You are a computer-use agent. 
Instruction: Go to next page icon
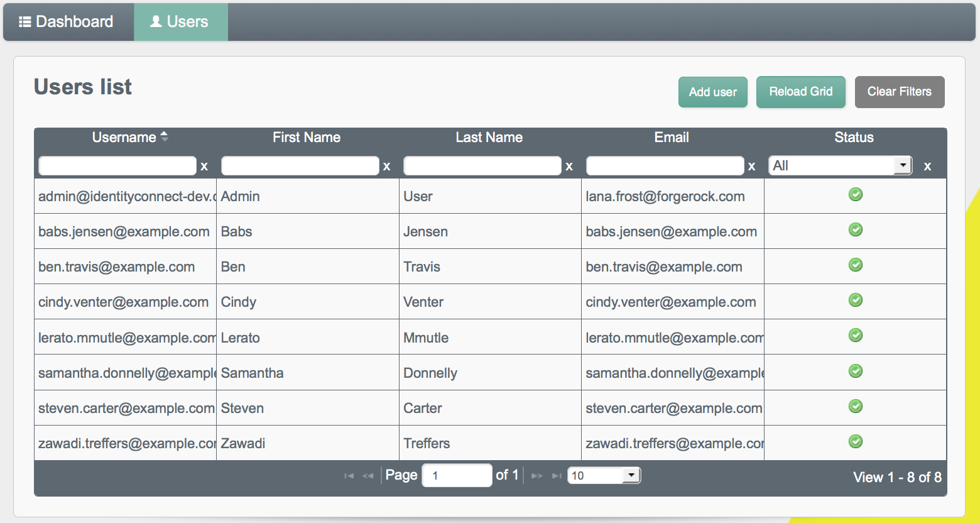(x=536, y=476)
